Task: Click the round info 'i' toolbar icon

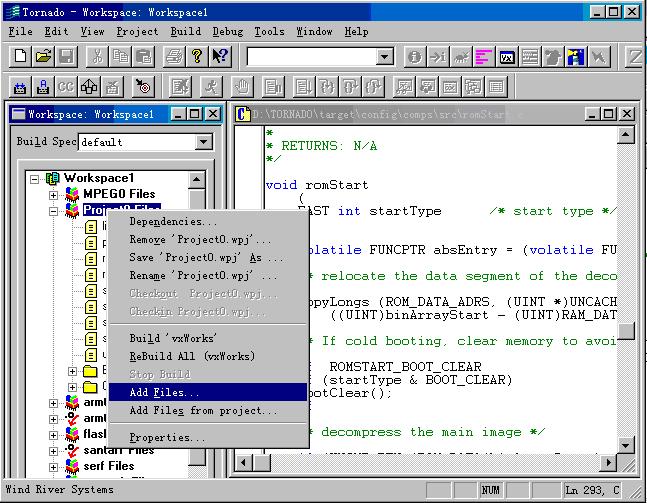Action: click(415, 57)
